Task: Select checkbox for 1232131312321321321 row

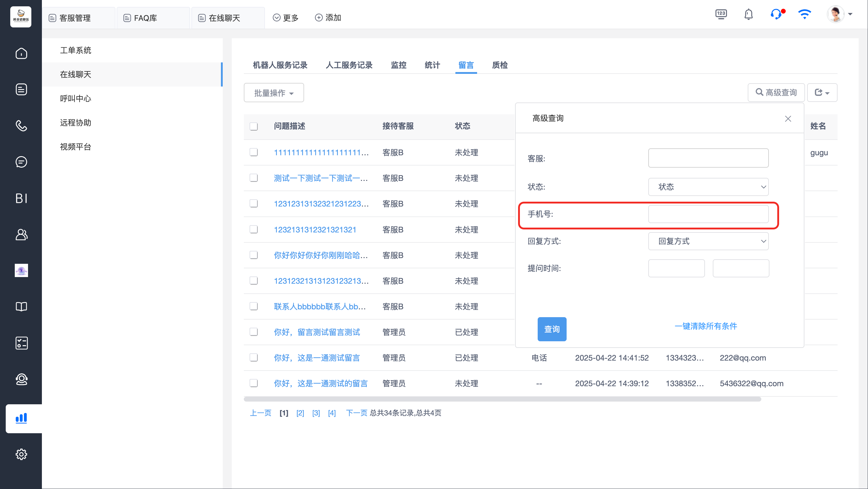Action: [254, 229]
